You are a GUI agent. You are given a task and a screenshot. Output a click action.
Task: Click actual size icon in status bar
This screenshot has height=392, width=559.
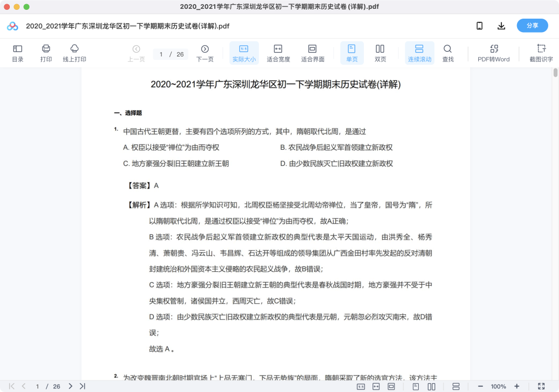(x=361, y=387)
